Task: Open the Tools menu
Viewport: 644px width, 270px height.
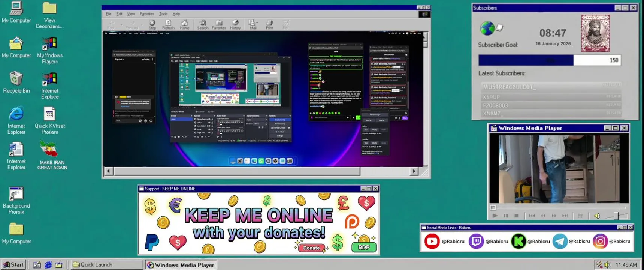Action: click(x=163, y=14)
